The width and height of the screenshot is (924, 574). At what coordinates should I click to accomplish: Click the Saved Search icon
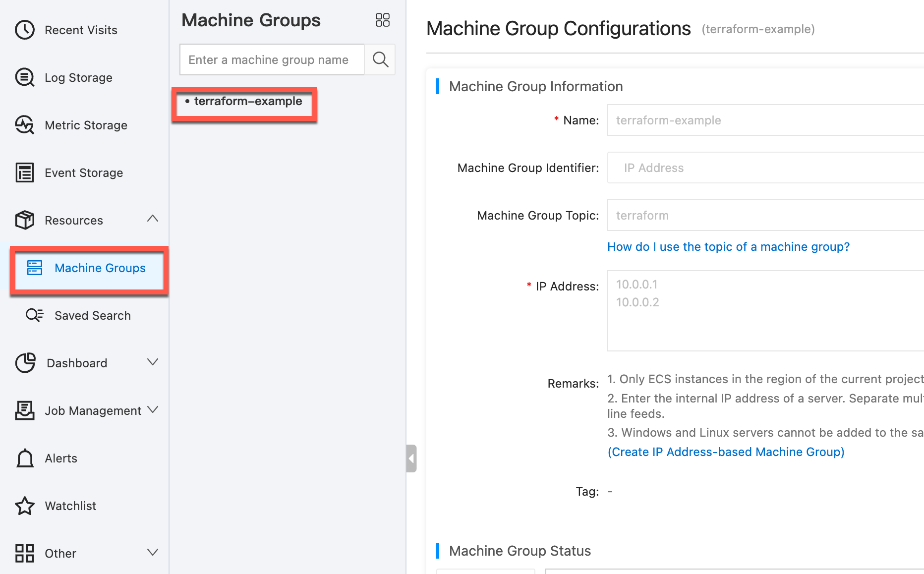35,315
